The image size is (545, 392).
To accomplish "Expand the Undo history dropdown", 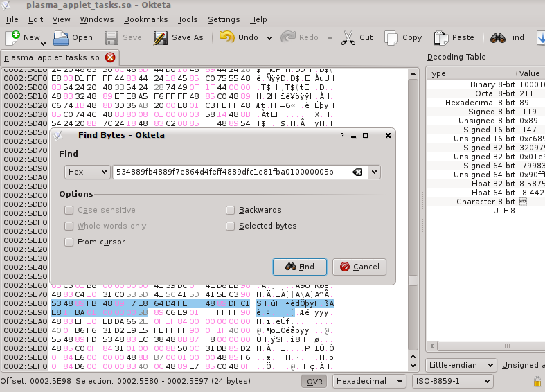I will click(x=269, y=38).
